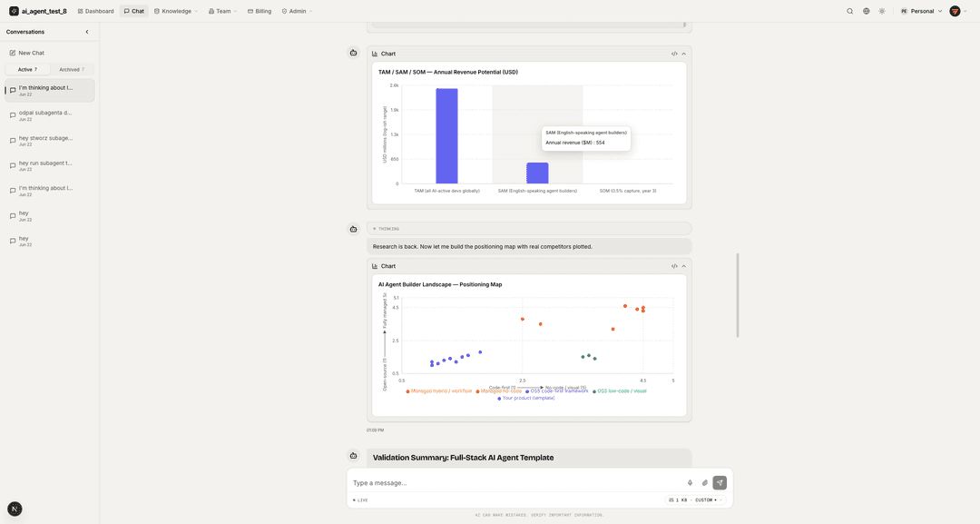This screenshot has height=524, width=980.
Task: Start a New Chat
Action: point(27,54)
